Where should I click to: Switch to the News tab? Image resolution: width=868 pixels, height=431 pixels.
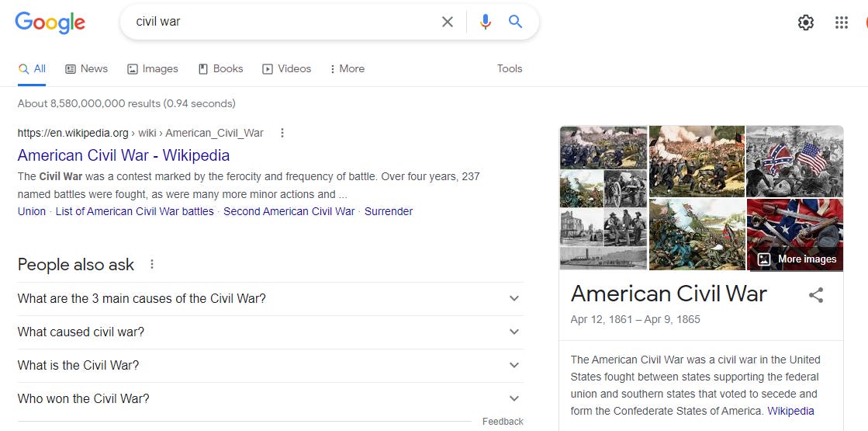pos(86,68)
